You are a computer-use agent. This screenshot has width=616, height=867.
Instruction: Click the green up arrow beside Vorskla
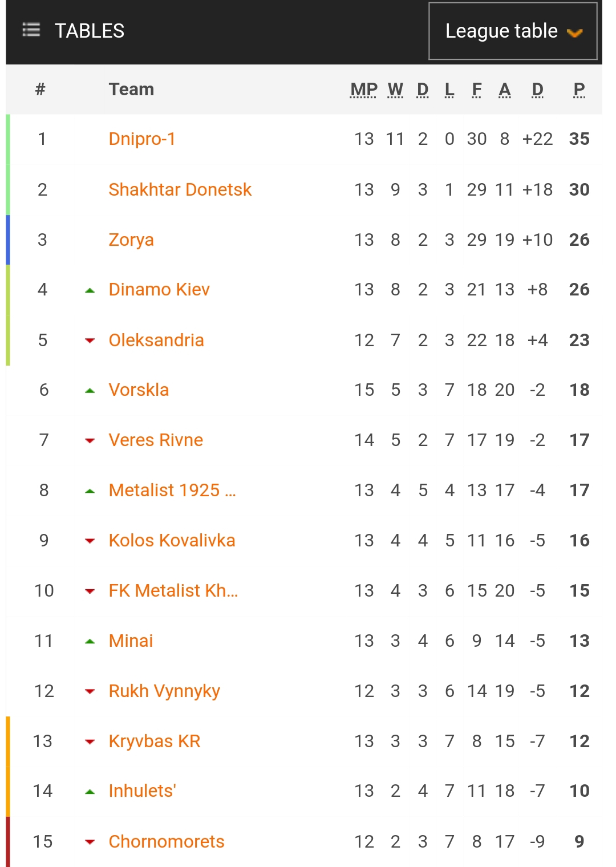click(x=90, y=391)
